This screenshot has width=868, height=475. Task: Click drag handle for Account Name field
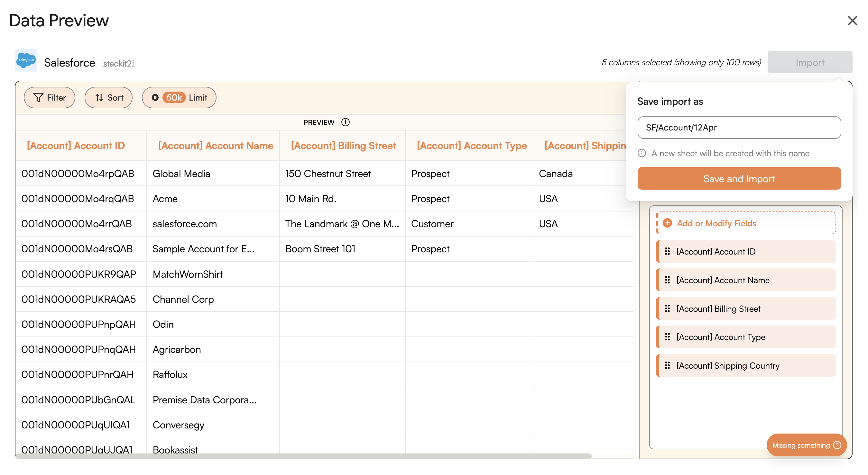(667, 280)
